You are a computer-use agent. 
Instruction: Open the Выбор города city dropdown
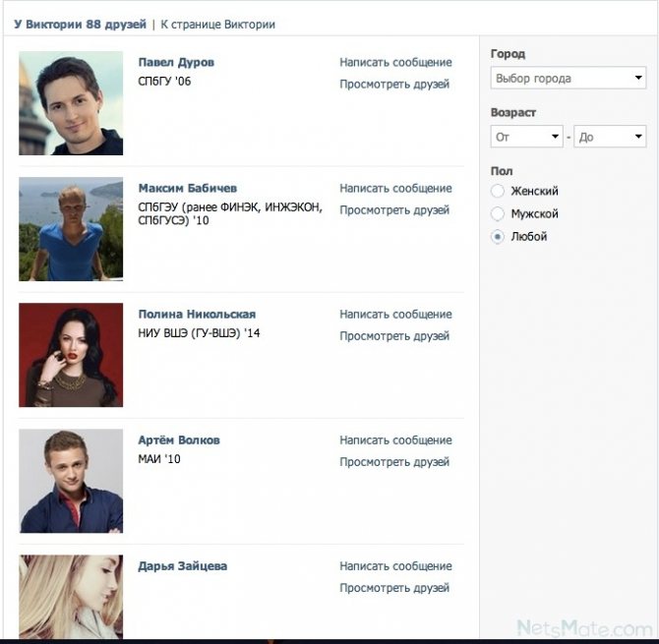point(569,78)
